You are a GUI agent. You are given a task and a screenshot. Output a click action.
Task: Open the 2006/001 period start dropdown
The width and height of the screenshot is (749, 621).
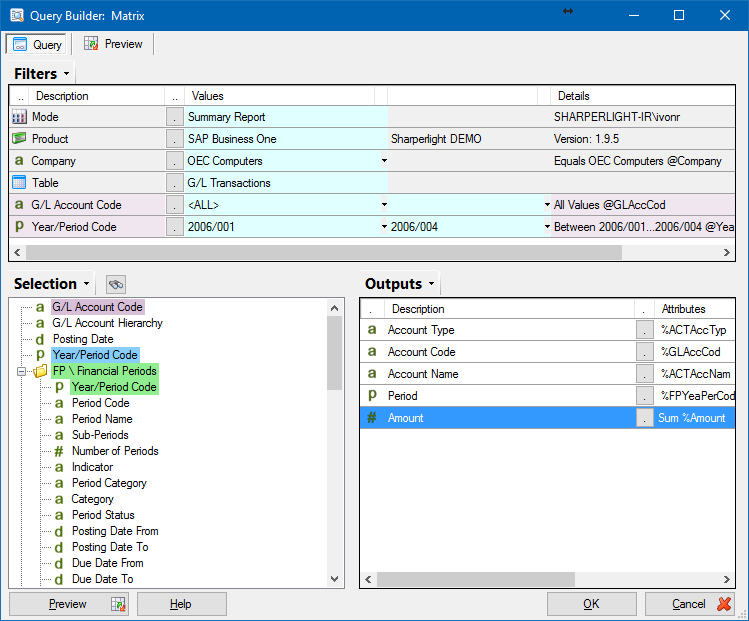(x=384, y=227)
